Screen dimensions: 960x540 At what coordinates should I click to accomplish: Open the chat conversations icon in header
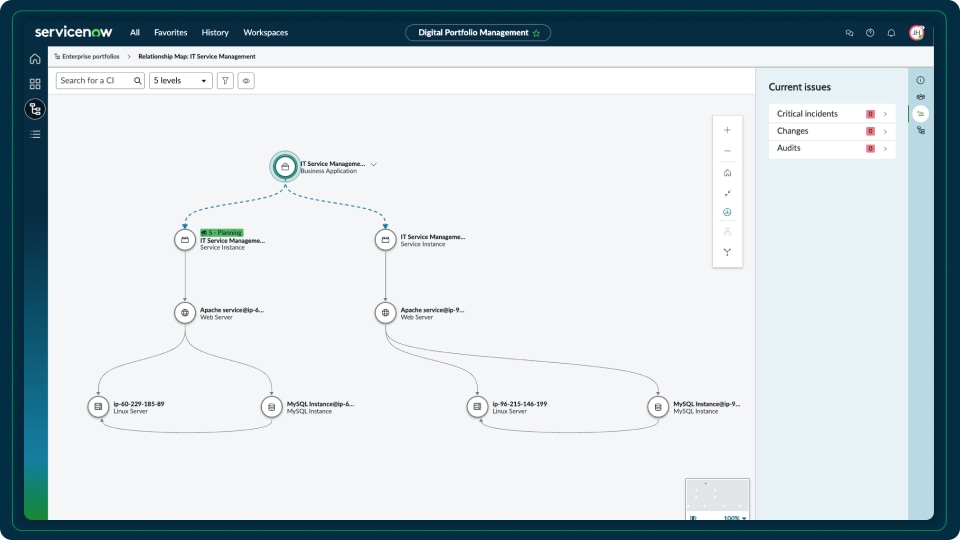(849, 33)
